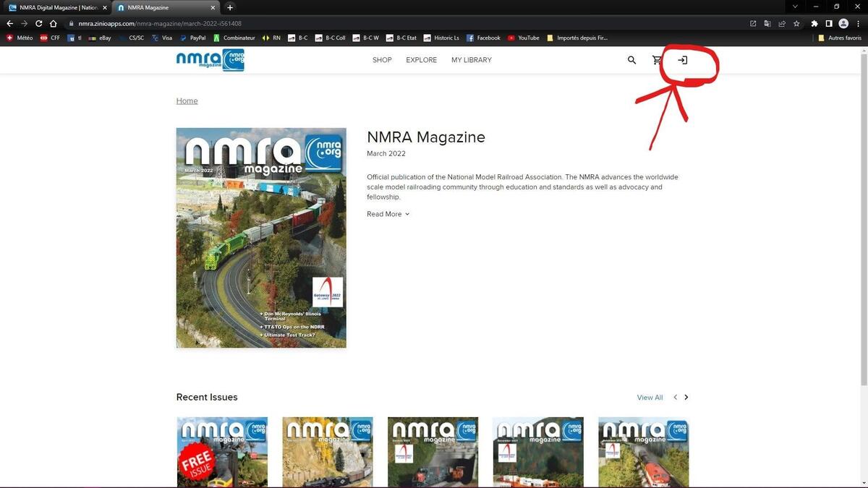Switch to the NMRA Digital Magazine tab

point(57,7)
